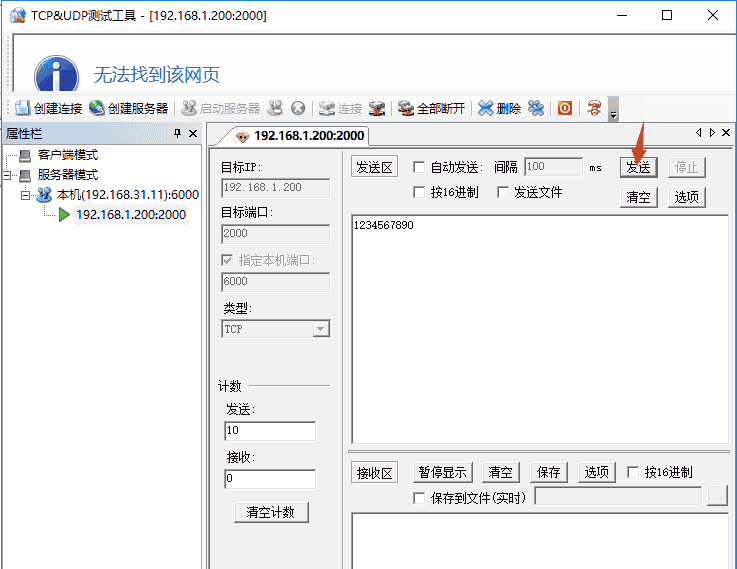The width and height of the screenshot is (737, 569).
Task: Click the blue info icon on the web page
Action: (x=56, y=74)
